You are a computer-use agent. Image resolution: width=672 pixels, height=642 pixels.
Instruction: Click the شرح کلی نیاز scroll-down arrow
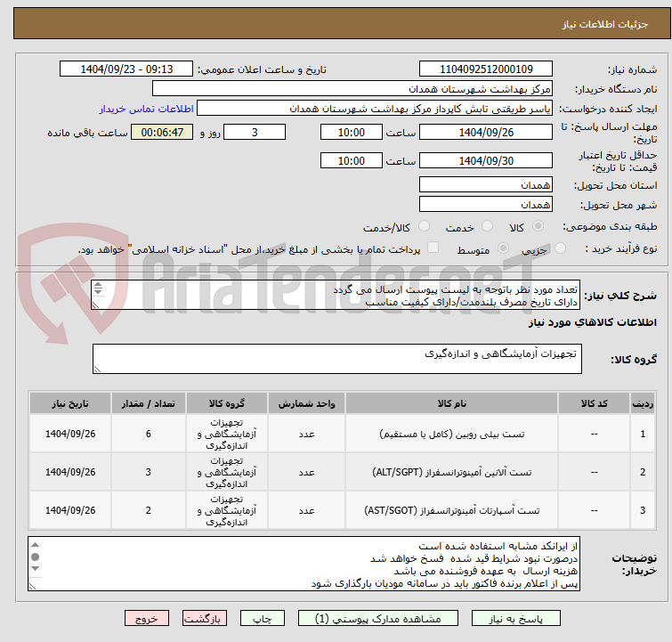coord(98,291)
